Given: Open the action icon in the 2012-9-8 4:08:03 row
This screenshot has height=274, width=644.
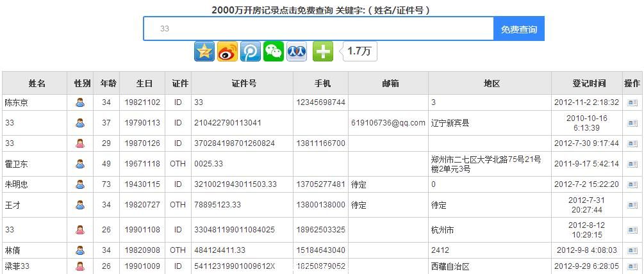Looking at the screenshot, I should [x=632, y=250].
